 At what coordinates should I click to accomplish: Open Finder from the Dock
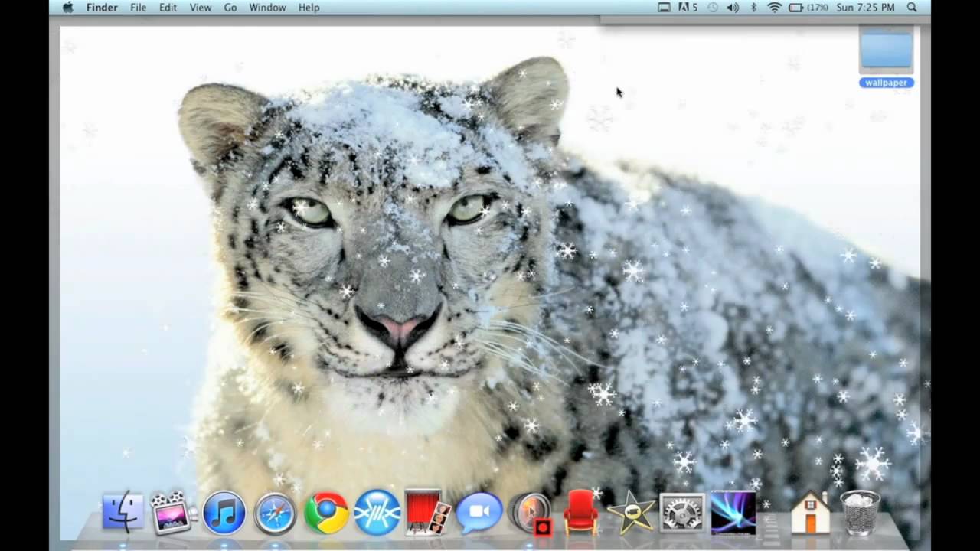point(122,511)
